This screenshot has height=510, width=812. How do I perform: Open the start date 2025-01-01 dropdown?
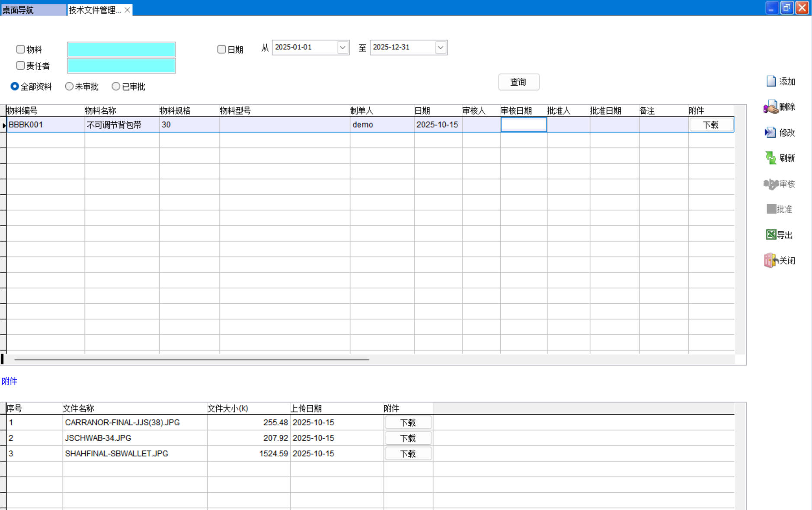click(342, 48)
